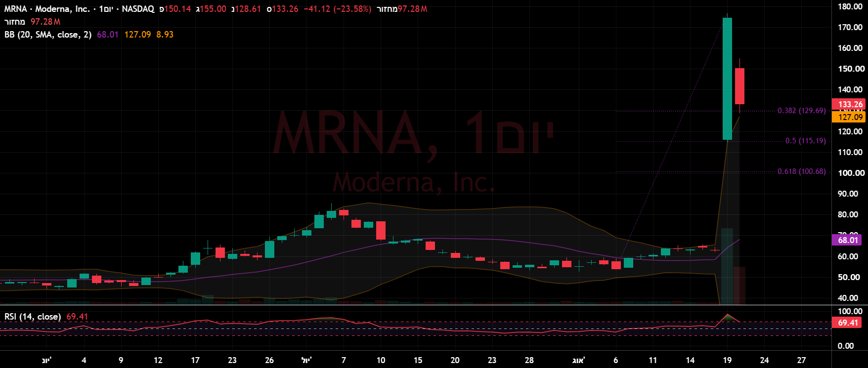Click the −41.12 (−23.58%) change value
Image resolution: width=868 pixels, height=368 pixels.
pos(337,9)
